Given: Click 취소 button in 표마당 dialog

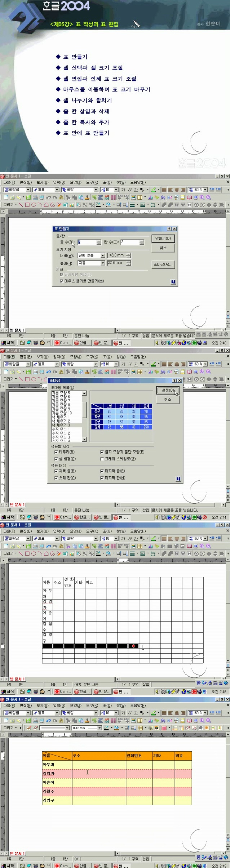Looking at the screenshot, I should point(168,400).
